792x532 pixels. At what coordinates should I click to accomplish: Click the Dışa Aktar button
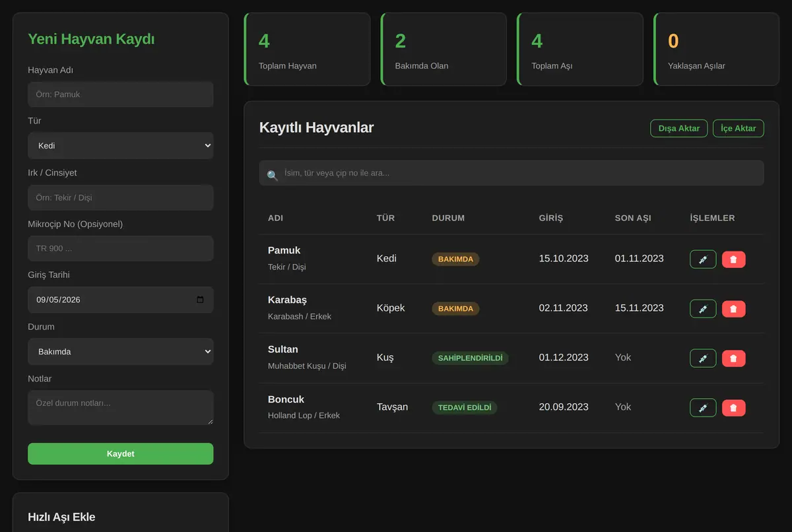[679, 128]
